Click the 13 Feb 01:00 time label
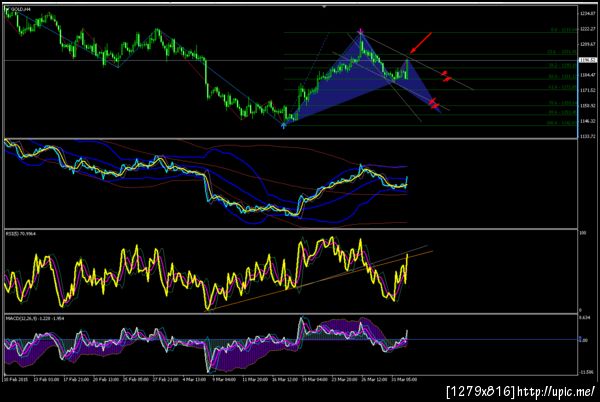 click(46, 380)
